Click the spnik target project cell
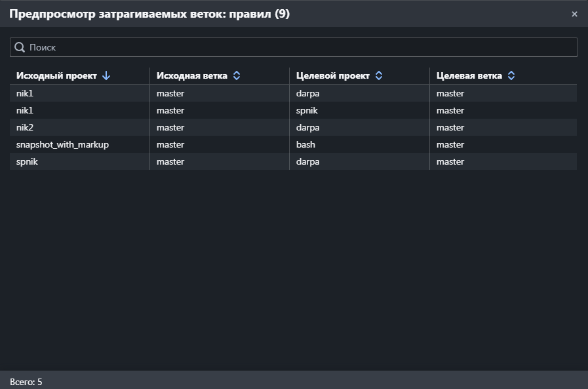Image resolution: width=588 pixels, height=389 pixels. tap(307, 111)
